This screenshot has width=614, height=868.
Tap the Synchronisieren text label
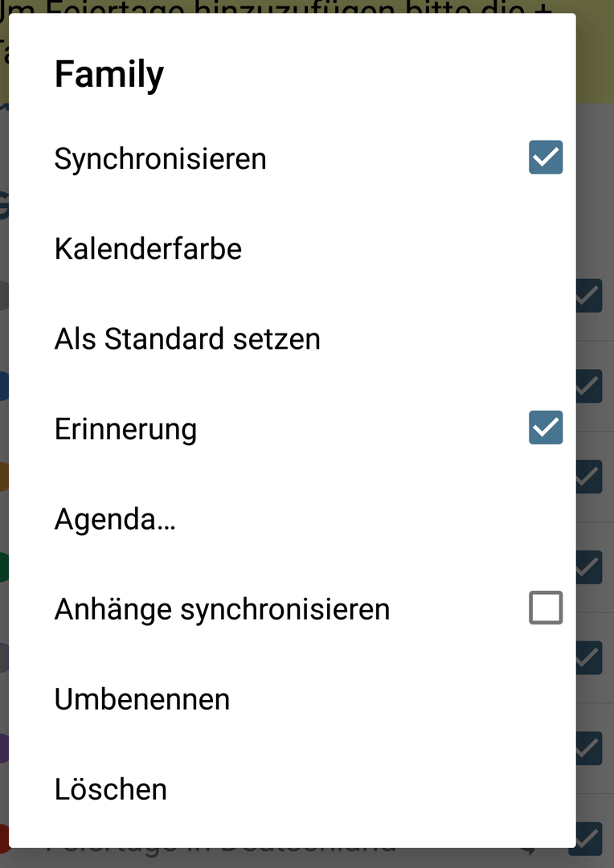pos(161,159)
